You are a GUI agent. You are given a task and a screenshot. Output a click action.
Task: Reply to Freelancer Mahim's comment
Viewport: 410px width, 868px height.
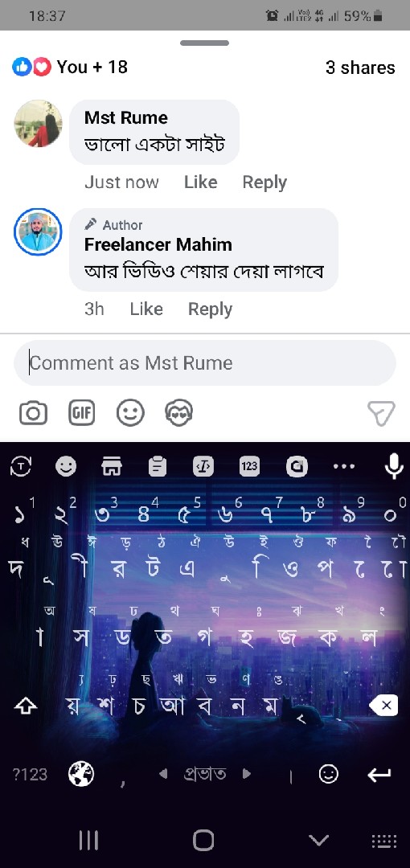(x=210, y=309)
